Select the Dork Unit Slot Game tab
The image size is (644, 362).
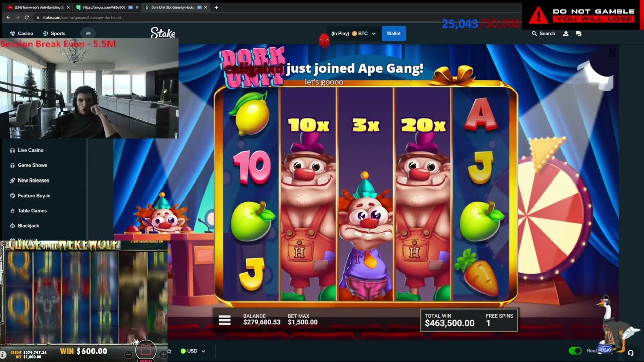[x=176, y=7]
